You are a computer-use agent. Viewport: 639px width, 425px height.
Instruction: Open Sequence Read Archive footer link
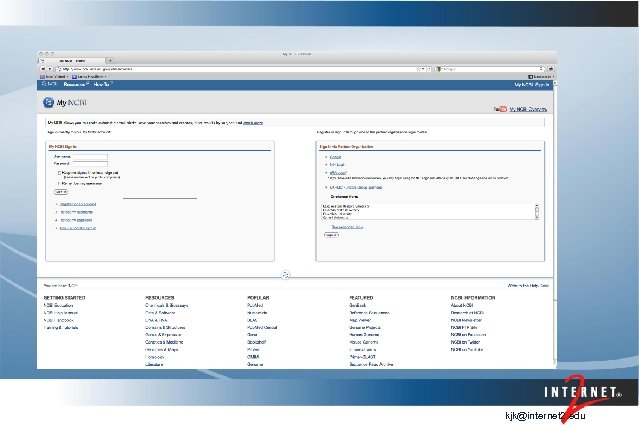point(371,365)
